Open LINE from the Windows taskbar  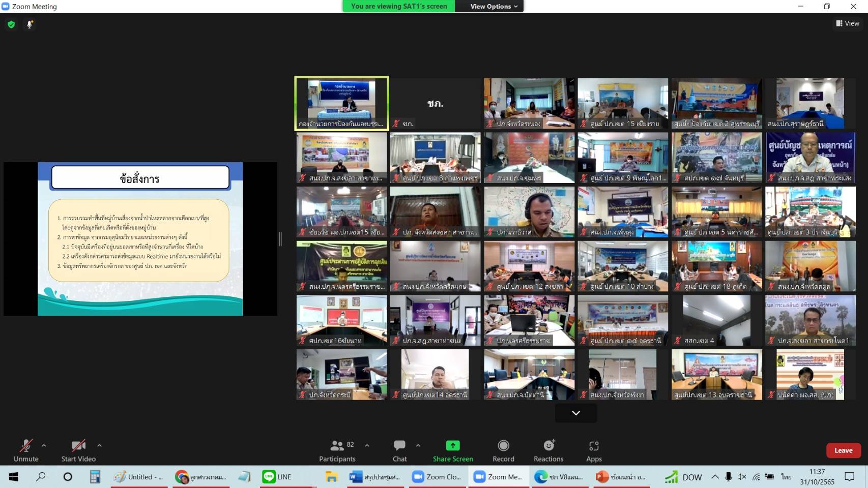click(x=277, y=477)
